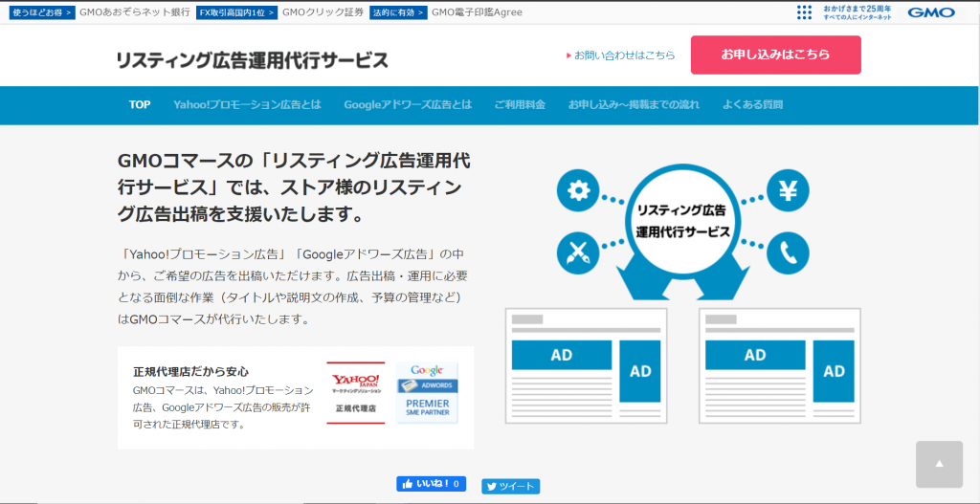Select the TOP navigation item
This screenshot has height=504, width=980.
click(140, 105)
